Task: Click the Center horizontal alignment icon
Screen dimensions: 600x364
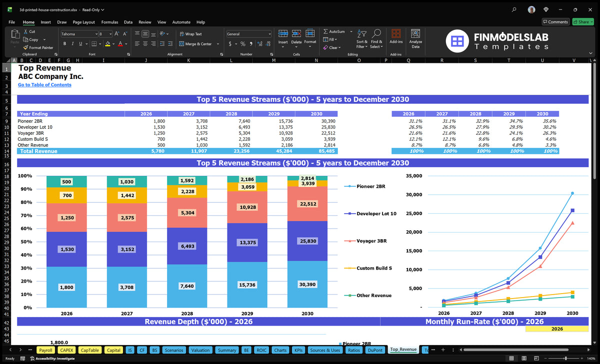Action: [145, 43]
